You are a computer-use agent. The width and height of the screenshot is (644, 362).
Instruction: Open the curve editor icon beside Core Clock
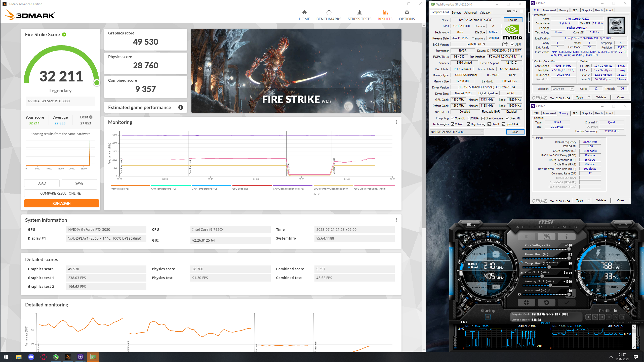521,273
